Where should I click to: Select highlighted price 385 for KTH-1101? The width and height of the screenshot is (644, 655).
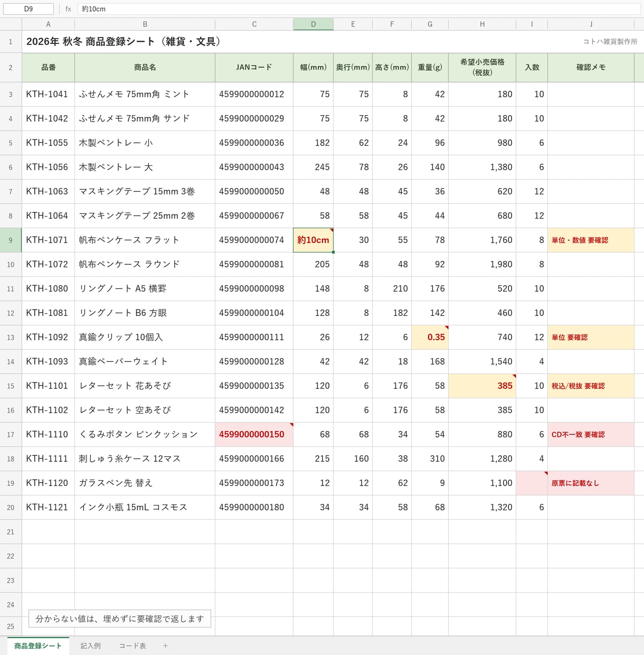[x=482, y=386]
